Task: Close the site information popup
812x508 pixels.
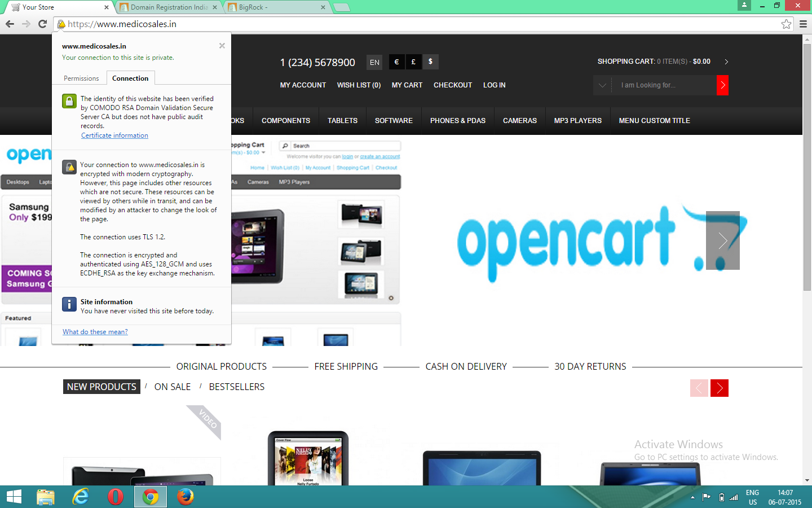Action: coord(222,46)
